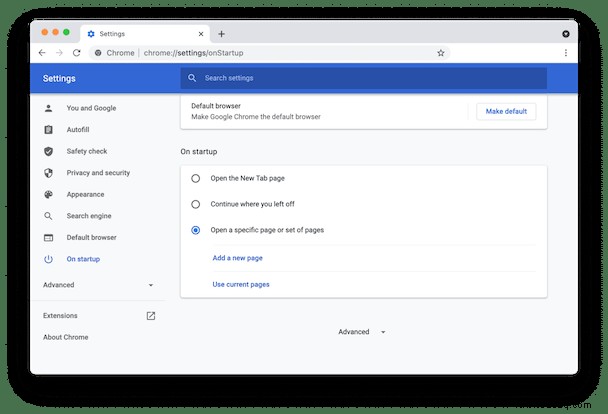Click Make Google Chrome the default browser text
The width and height of the screenshot is (608, 414).
tap(256, 117)
